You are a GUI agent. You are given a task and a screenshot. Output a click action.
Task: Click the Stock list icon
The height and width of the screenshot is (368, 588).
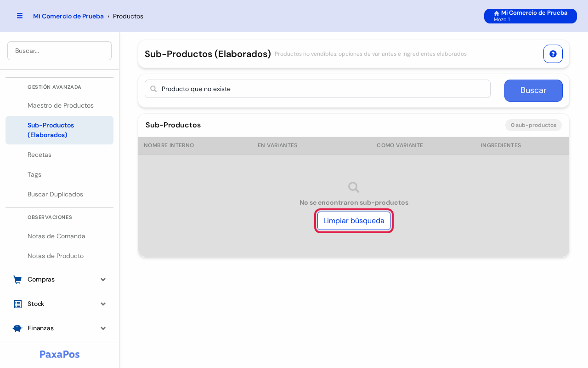pos(17,304)
